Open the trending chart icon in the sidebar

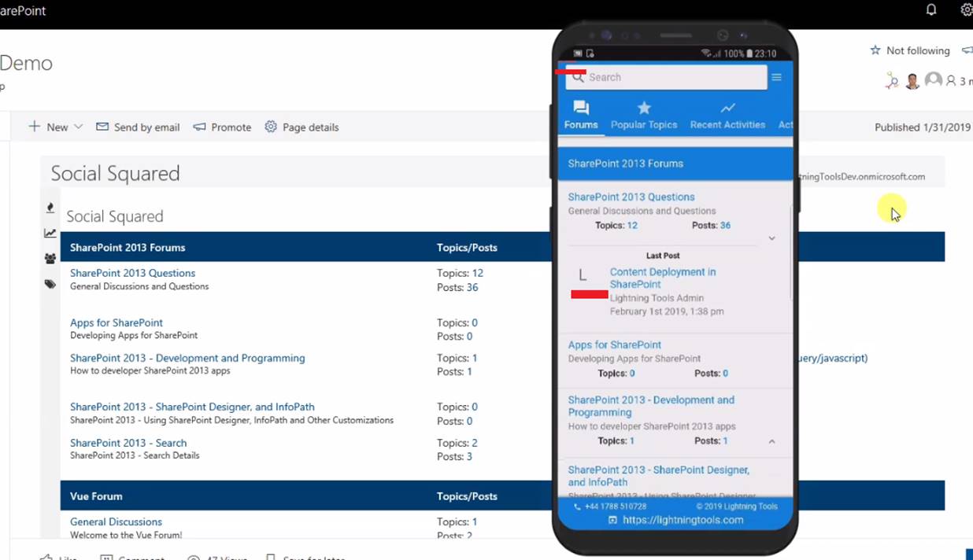click(x=50, y=233)
